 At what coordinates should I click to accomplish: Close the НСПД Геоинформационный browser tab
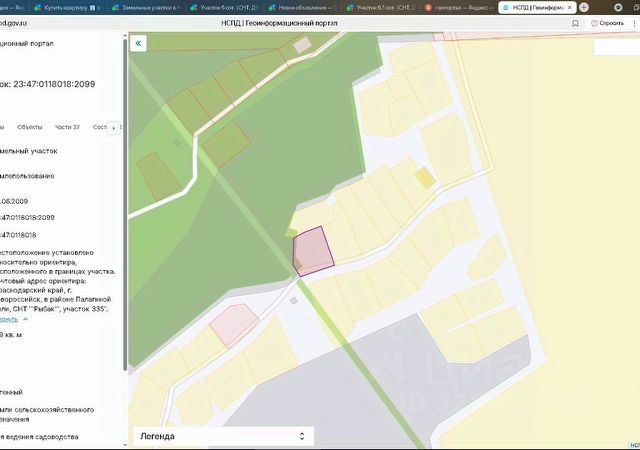570,7
